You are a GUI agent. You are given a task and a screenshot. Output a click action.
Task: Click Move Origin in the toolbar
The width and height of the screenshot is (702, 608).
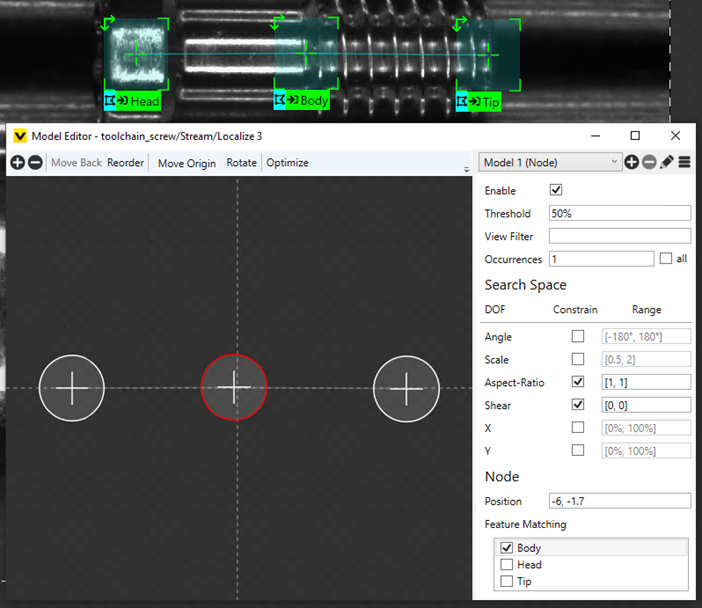(186, 163)
